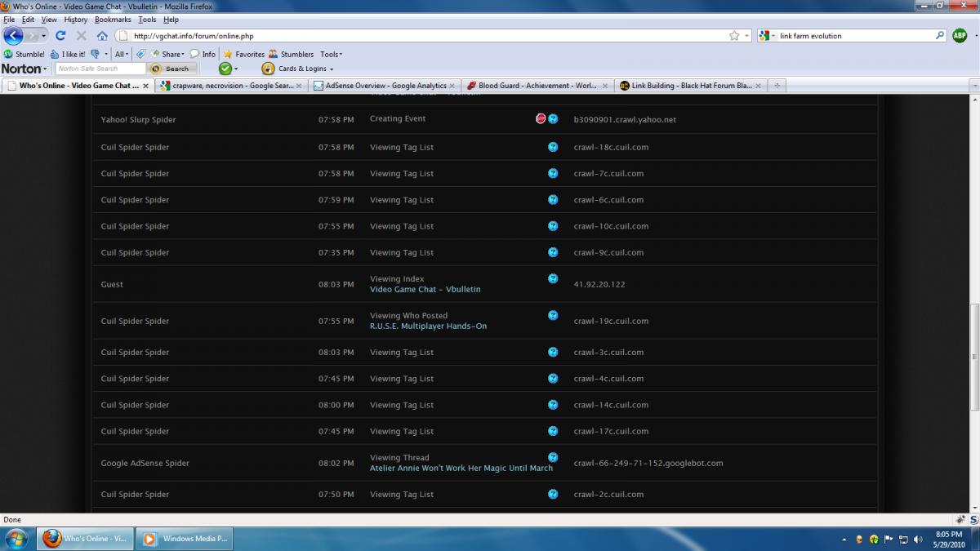This screenshot has width=980, height=551.
Task: Open the Tools menu in the menu bar
Action: click(x=147, y=20)
